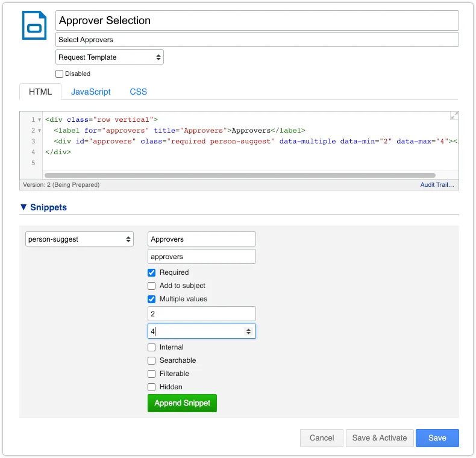The height and width of the screenshot is (458, 476).
Task: Uncheck the Required checkbox
Action: (x=151, y=273)
